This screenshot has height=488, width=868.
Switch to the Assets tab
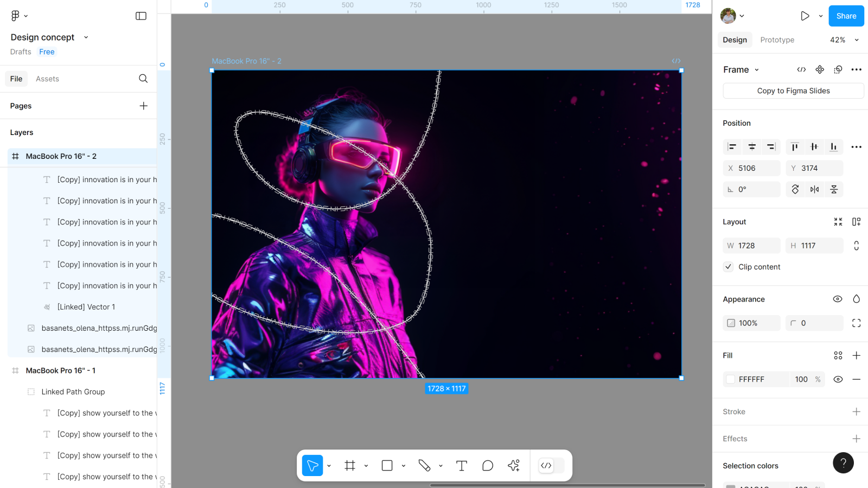tap(47, 79)
